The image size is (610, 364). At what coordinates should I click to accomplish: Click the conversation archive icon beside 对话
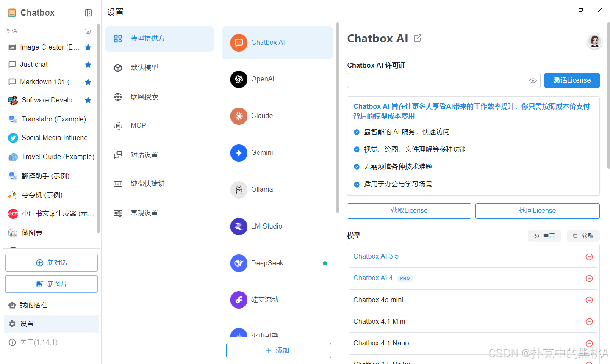pyautogui.click(x=88, y=31)
